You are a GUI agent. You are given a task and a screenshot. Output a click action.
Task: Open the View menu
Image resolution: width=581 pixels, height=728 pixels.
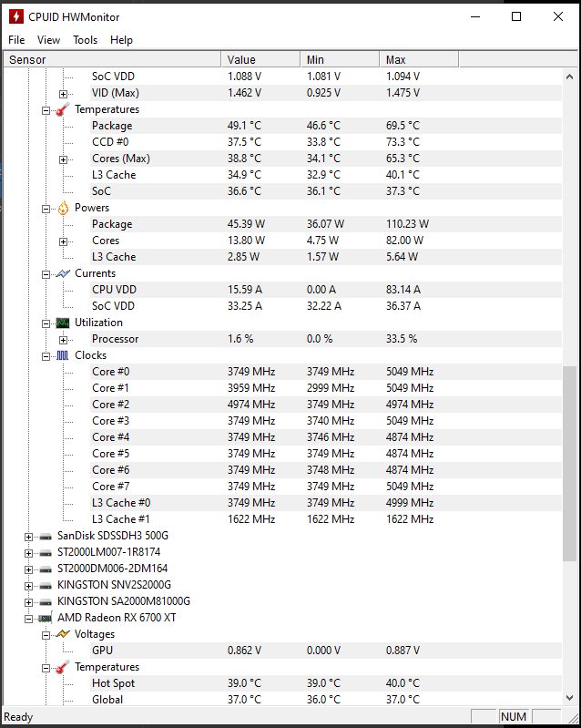pos(49,40)
